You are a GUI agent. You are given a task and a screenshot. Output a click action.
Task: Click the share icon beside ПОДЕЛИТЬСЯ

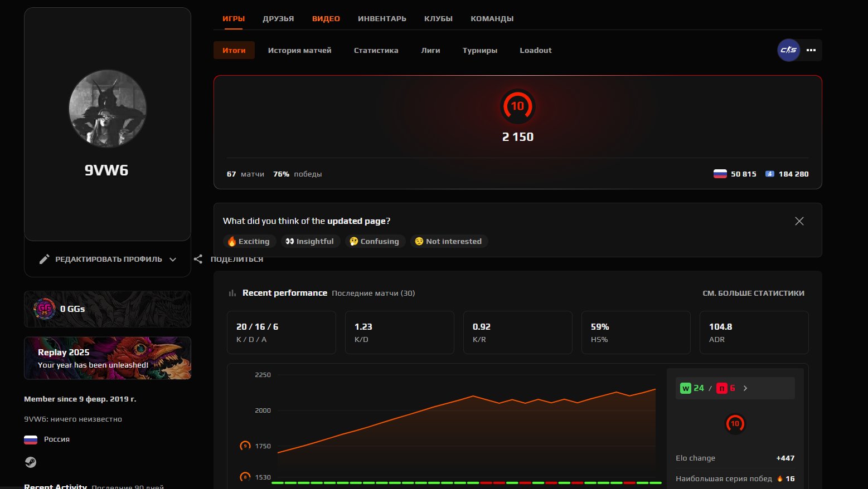(x=198, y=258)
